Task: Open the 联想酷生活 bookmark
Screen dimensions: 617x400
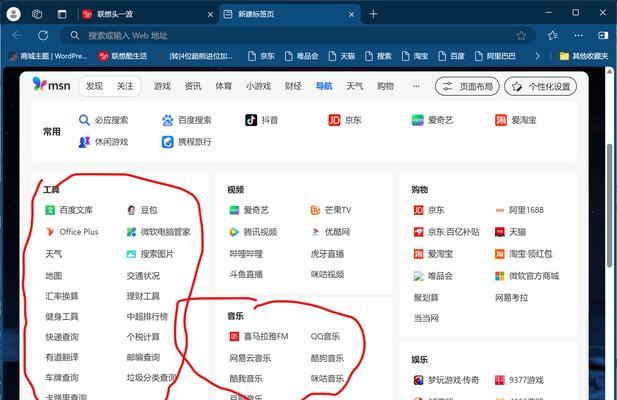Action: pyautogui.click(x=123, y=56)
